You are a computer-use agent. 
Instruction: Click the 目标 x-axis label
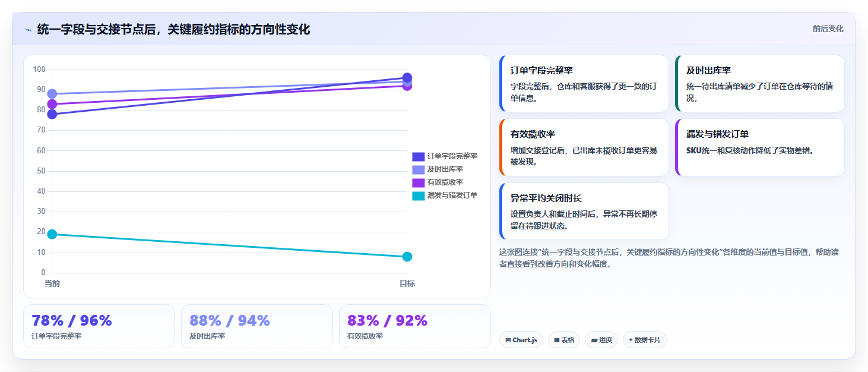point(407,283)
